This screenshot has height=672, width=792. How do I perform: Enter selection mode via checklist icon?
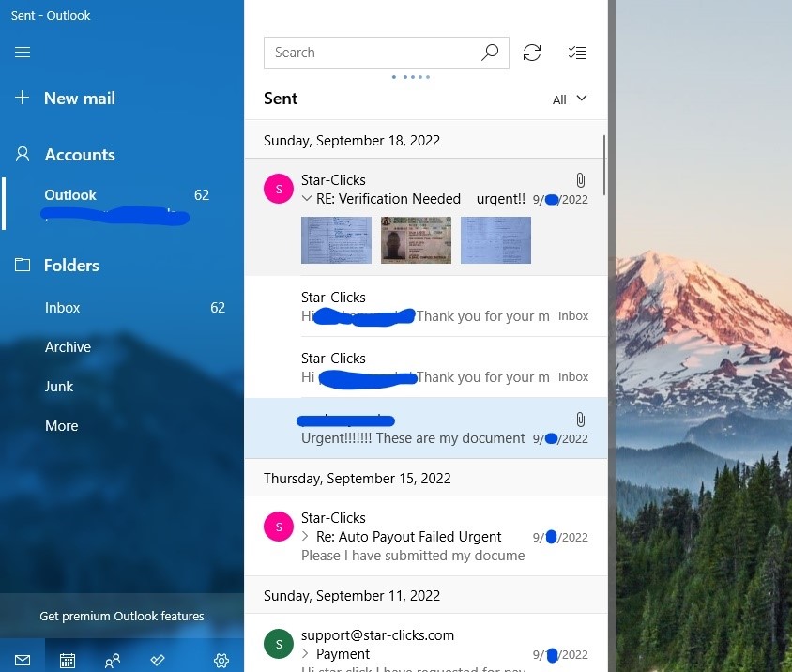tap(577, 53)
